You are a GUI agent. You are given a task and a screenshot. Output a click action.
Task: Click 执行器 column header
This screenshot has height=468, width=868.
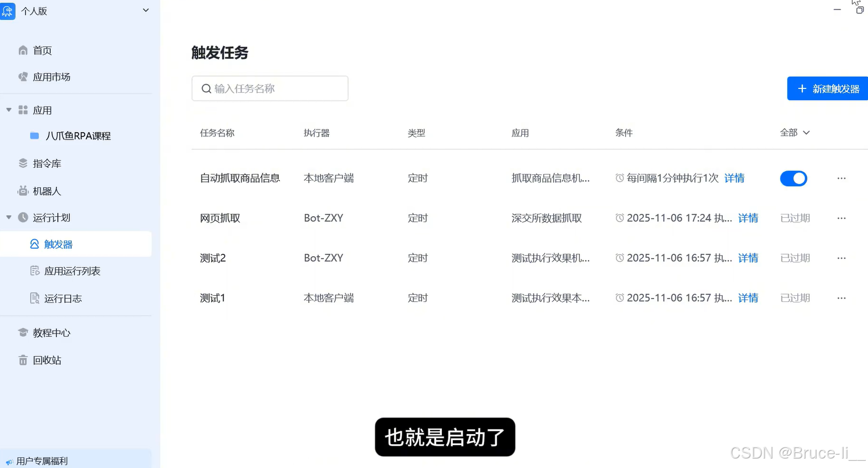[x=317, y=133]
